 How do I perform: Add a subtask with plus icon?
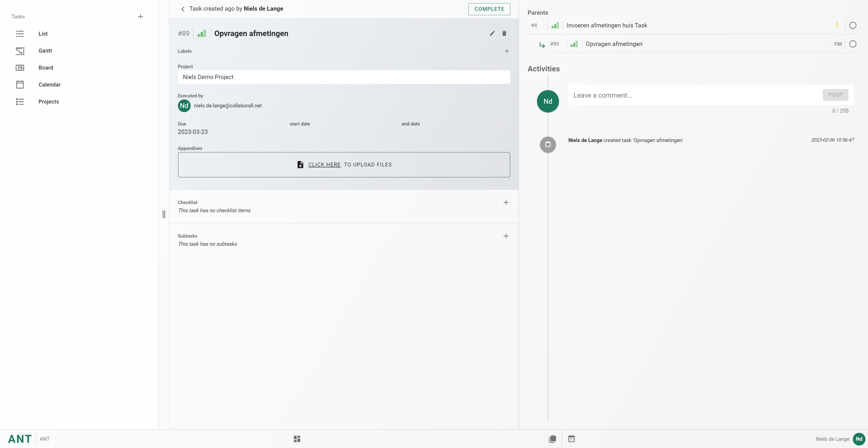[506, 236]
